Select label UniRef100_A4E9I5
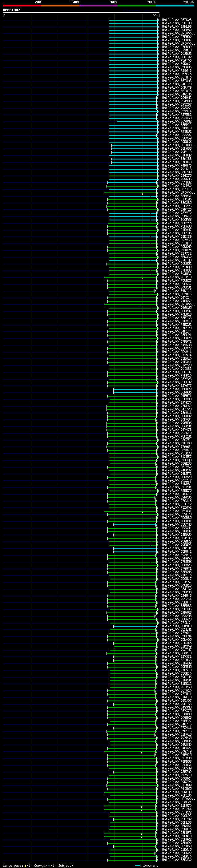Screen dimensions: 197x868 click(177, 755)
